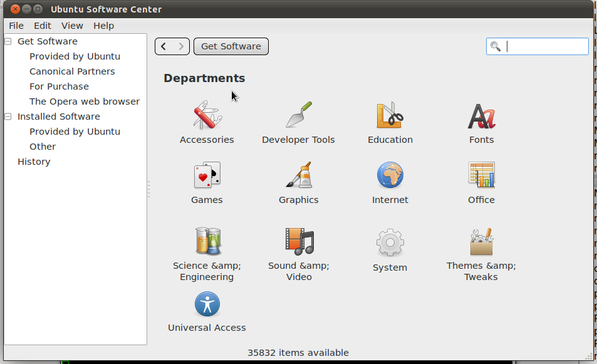This screenshot has height=364, width=597.
Task: Collapse the Installed Software tree node
Action: point(8,117)
